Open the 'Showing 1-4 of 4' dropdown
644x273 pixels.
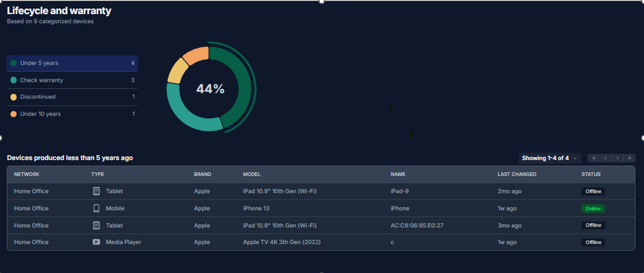[x=549, y=158]
